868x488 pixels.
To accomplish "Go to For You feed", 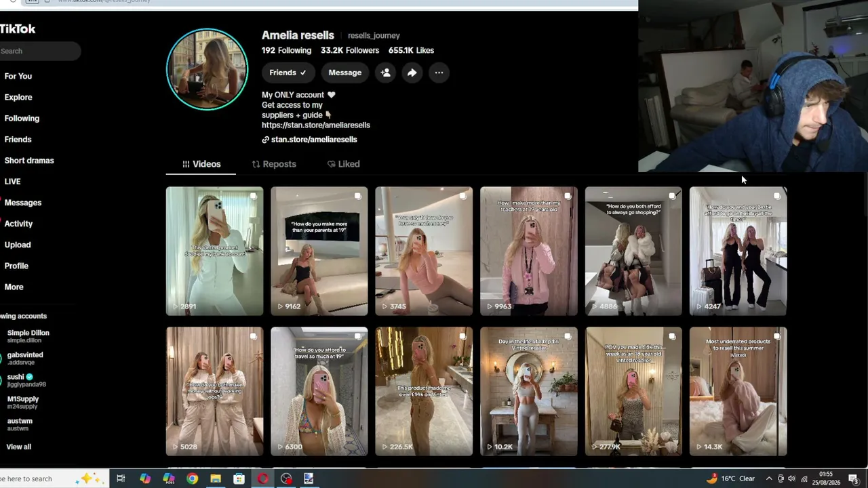I will coord(18,76).
